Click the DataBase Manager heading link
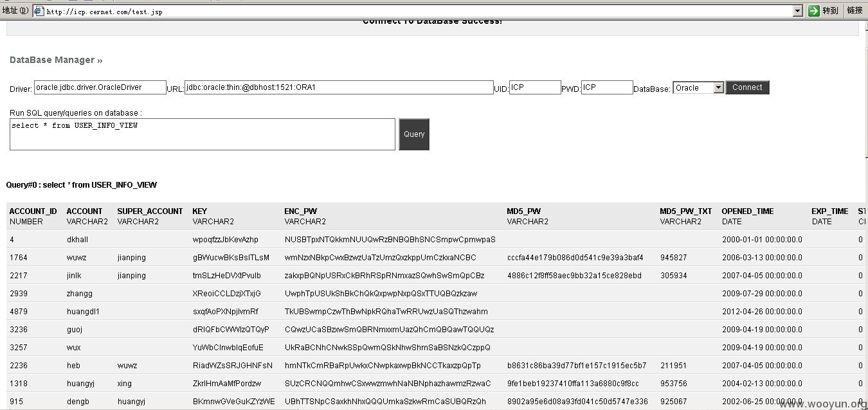The height and width of the screenshot is (410, 868). coord(56,60)
